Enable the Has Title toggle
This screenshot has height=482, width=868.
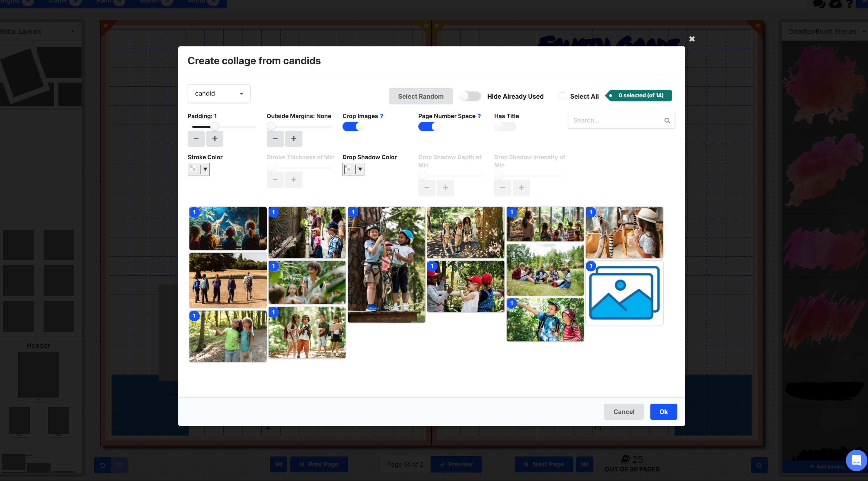click(504, 127)
